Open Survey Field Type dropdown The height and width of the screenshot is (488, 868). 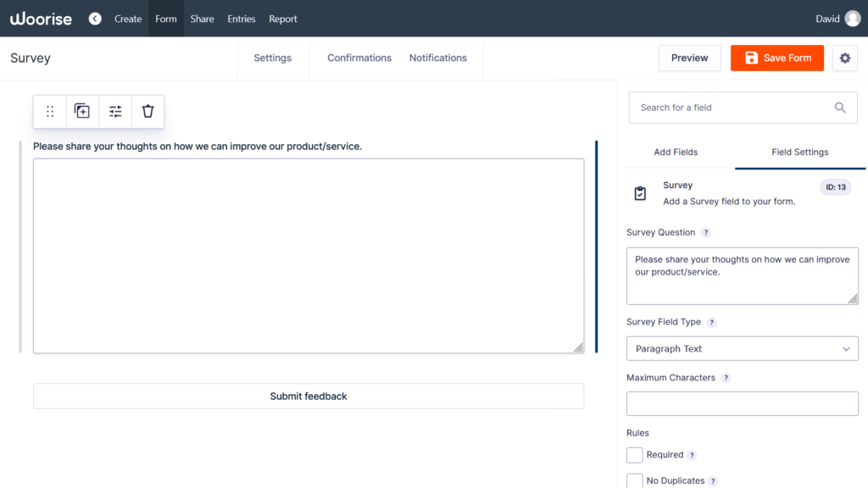pos(742,348)
